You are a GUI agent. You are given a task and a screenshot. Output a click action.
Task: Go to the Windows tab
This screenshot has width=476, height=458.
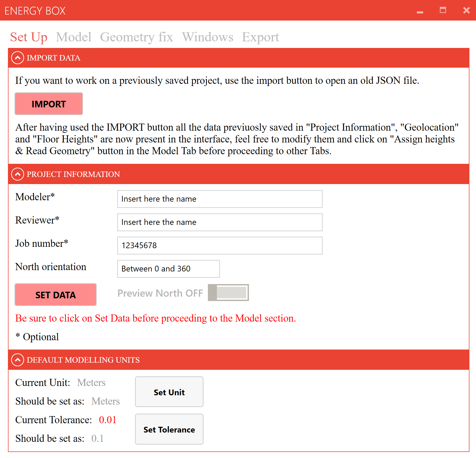pyautogui.click(x=208, y=37)
